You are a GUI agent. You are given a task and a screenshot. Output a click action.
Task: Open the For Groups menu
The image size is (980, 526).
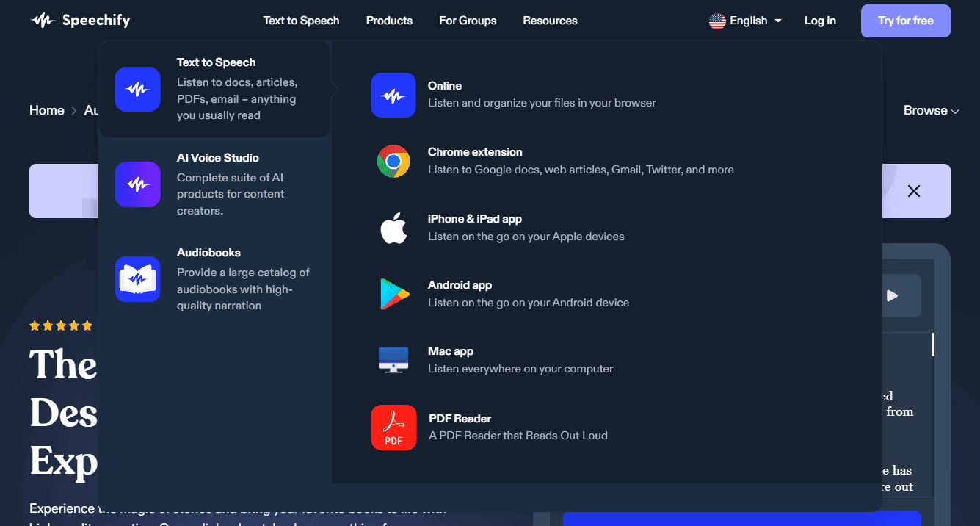pyautogui.click(x=468, y=21)
